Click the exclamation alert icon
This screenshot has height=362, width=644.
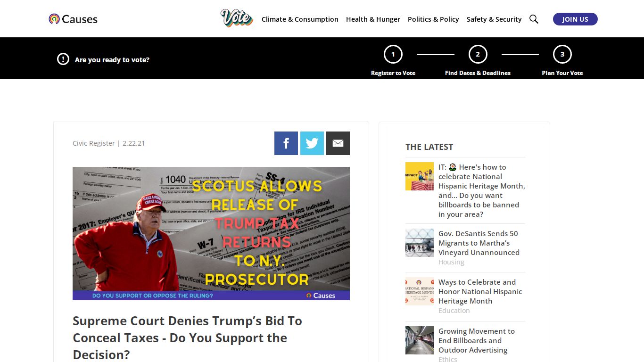pyautogui.click(x=63, y=59)
